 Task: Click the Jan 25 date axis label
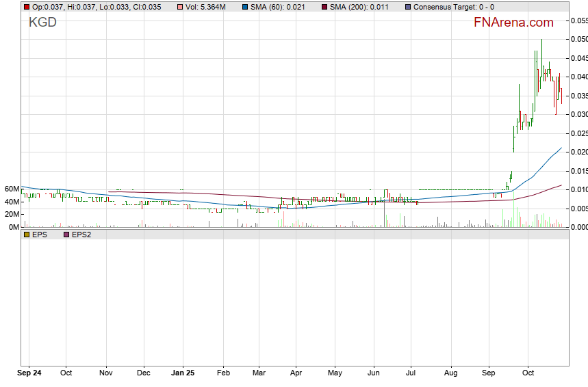click(x=183, y=374)
